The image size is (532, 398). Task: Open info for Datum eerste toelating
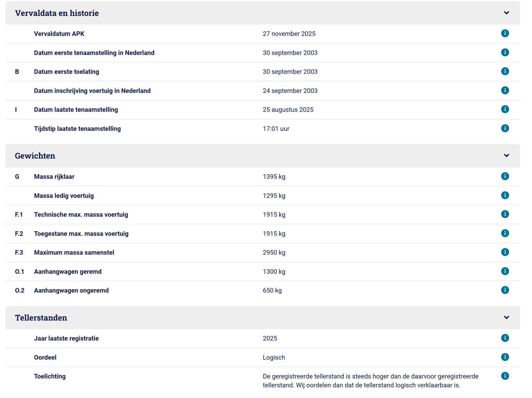(505, 71)
